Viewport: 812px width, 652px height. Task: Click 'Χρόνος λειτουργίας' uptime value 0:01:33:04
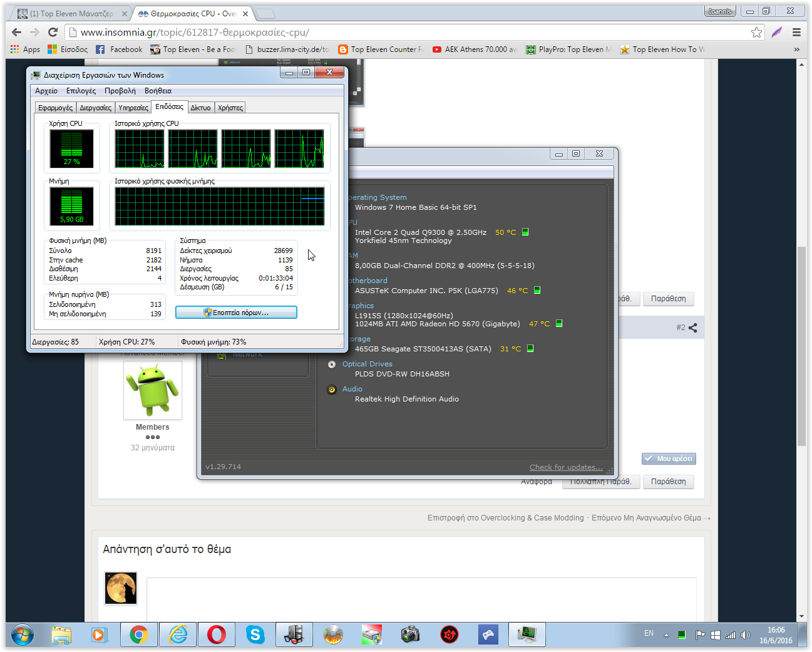[275, 278]
